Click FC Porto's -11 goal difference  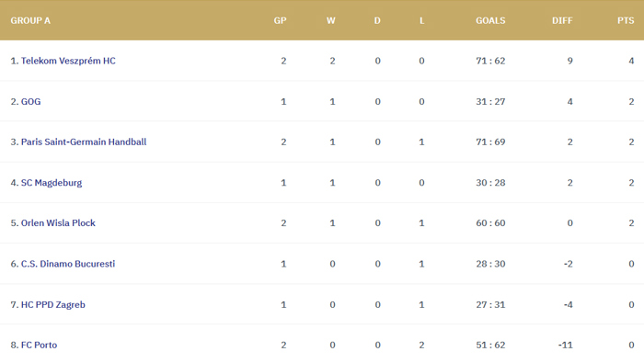[565, 345]
